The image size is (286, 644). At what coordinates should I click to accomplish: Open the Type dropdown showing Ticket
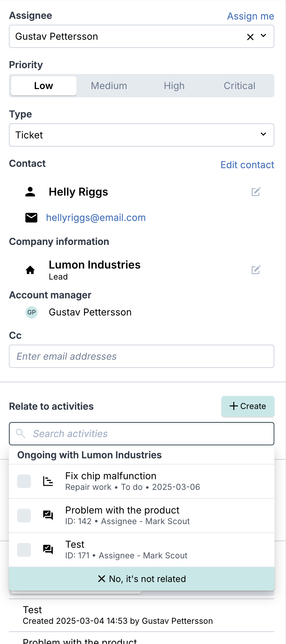[x=142, y=135]
